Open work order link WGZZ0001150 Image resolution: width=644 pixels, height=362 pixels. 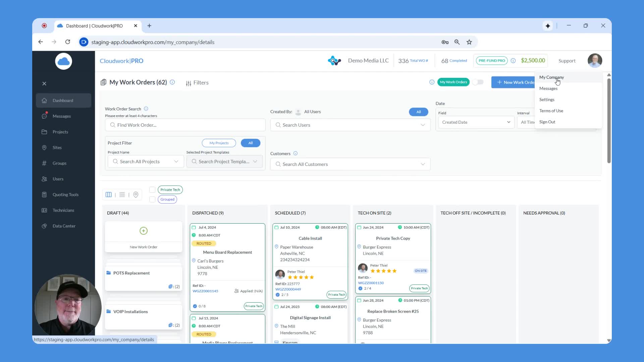(371, 283)
